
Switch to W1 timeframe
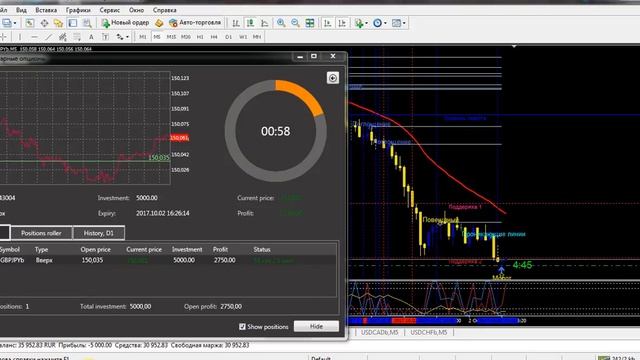pos(243,37)
